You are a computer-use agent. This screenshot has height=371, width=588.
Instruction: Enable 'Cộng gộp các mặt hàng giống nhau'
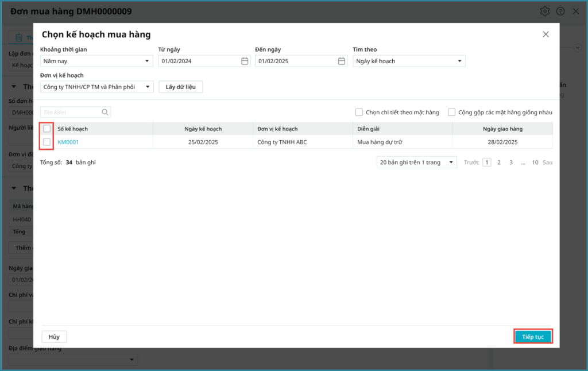[452, 113]
